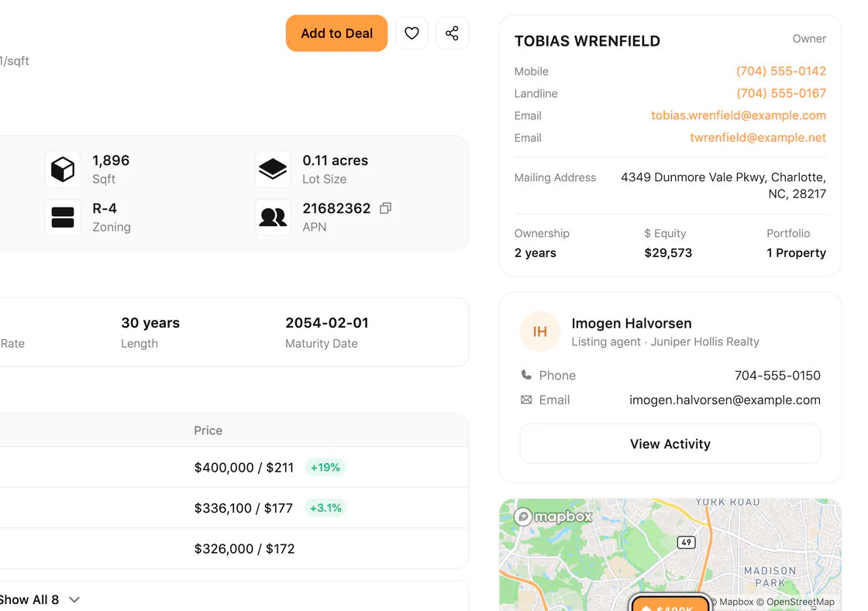Click the IH agent avatar
The height and width of the screenshot is (611, 868).
pos(539,331)
